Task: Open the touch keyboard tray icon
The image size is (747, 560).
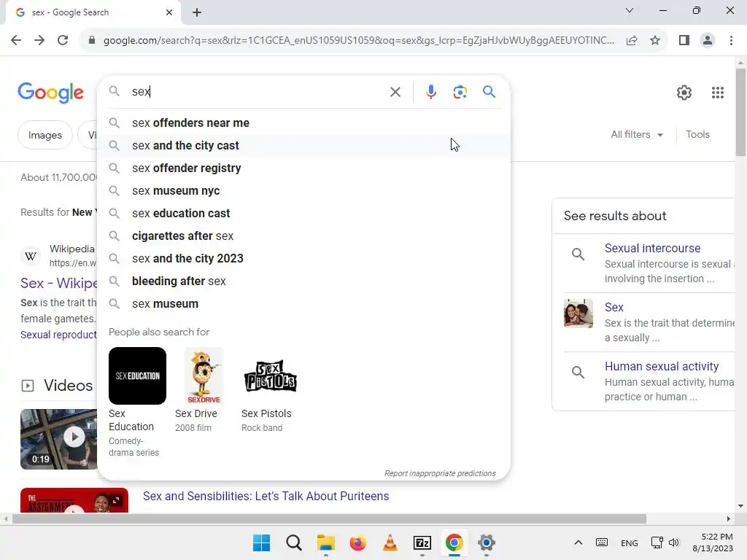Action: click(602, 542)
